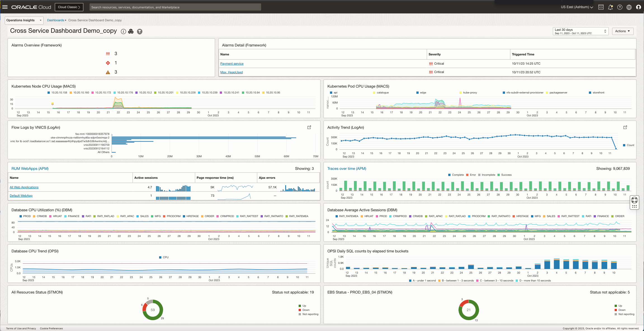Expand the Last 30 days time selector
The height and width of the screenshot is (331, 644).
tap(581, 31)
